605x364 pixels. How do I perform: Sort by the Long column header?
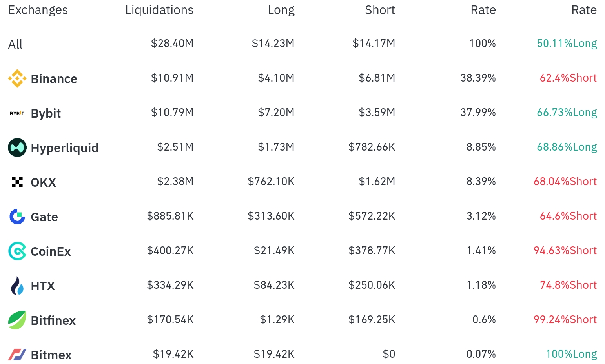pyautogui.click(x=281, y=10)
